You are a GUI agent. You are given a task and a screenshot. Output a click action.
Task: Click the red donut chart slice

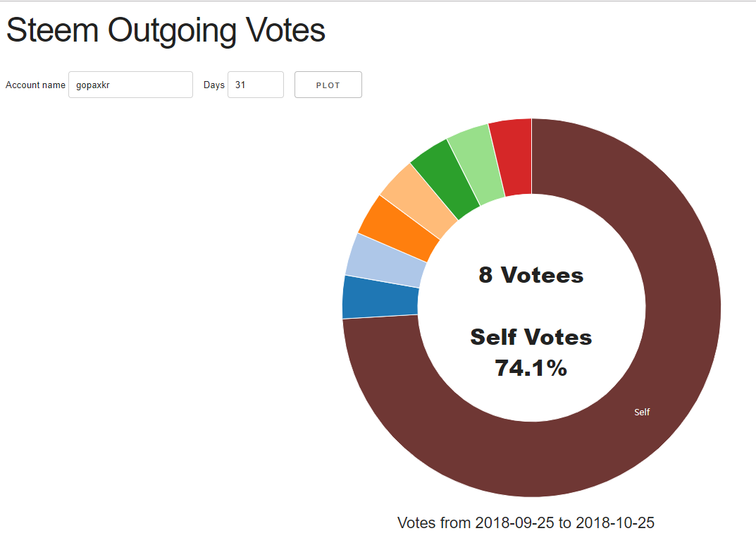click(512, 158)
